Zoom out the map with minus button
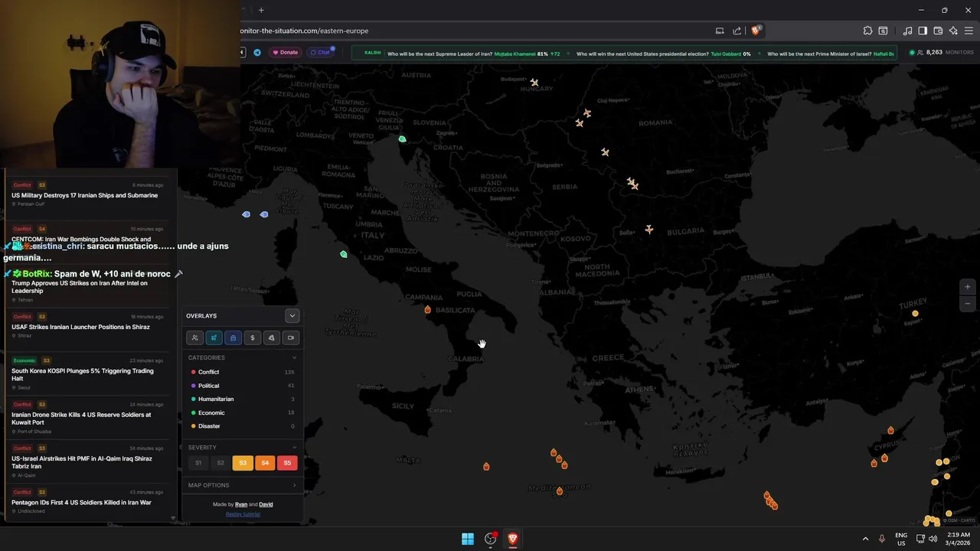The image size is (980, 551). 968,304
